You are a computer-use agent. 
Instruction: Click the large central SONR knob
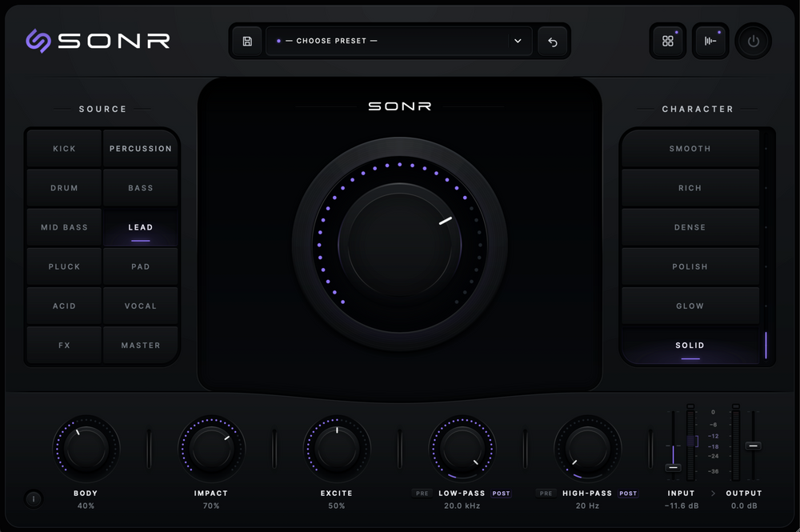coord(399,245)
